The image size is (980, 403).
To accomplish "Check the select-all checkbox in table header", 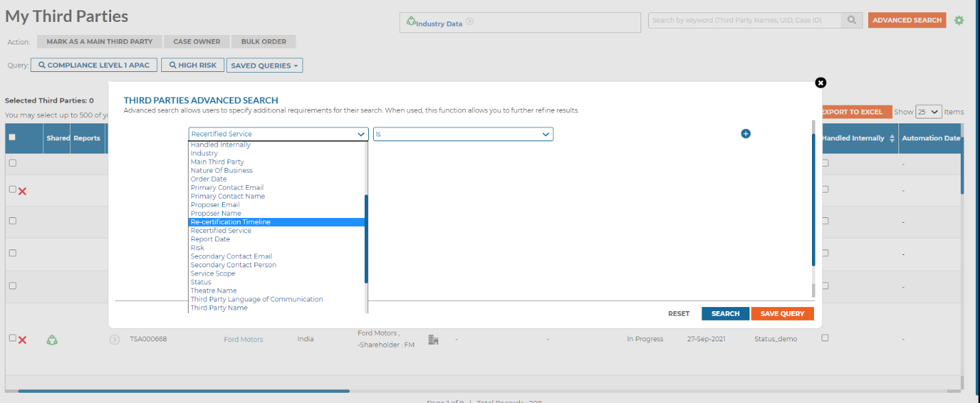I will 12,137.
